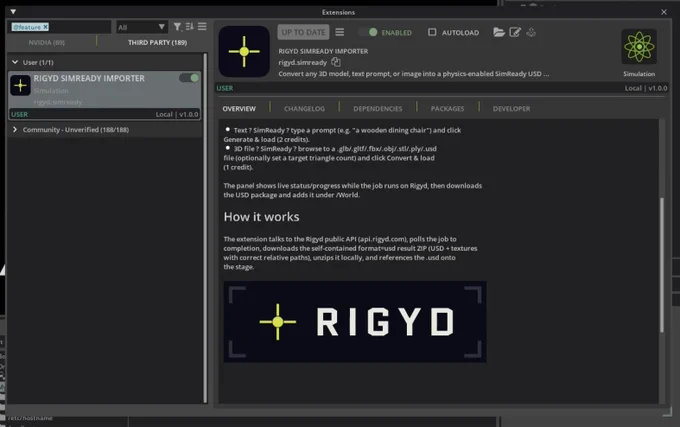Open the CHANGELOG tab
The height and width of the screenshot is (427, 680).
(x=304, y=109)
